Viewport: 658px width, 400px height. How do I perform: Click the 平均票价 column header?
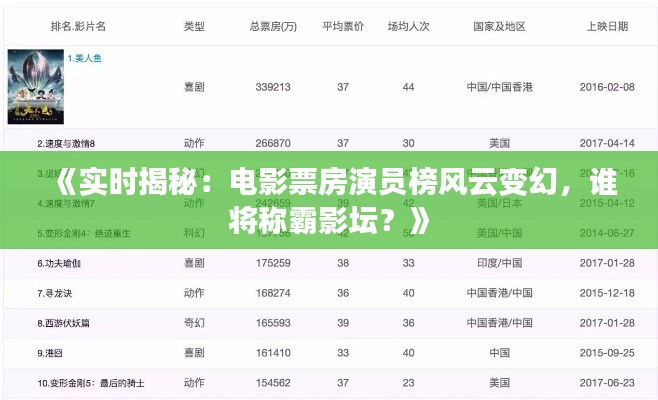(x=343, y=26)
